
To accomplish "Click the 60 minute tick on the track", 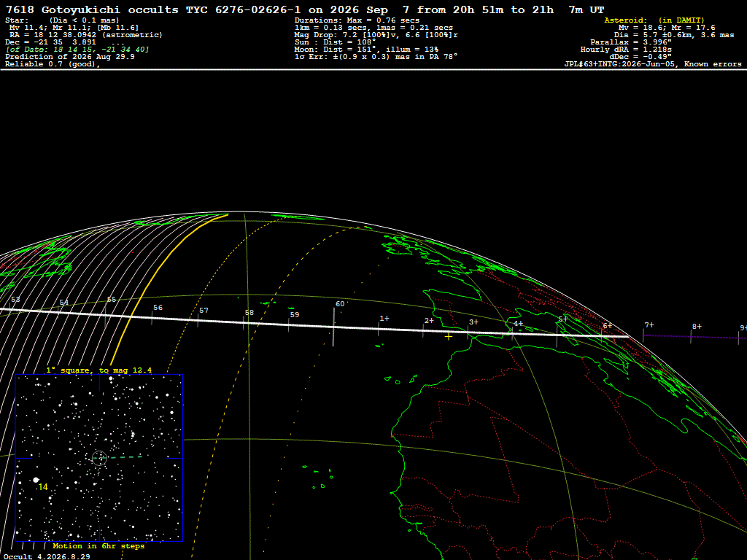I will click(333, 327).
